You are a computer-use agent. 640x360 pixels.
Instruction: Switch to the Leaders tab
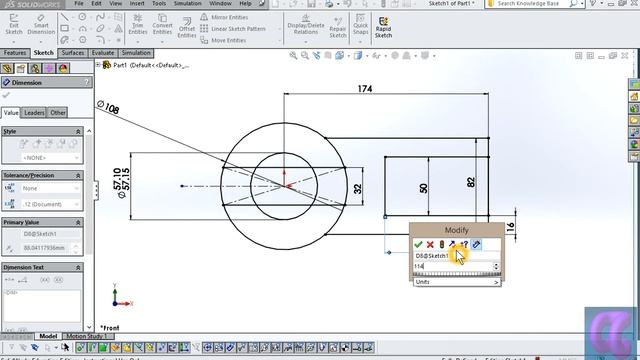pyautogui.click(x=34, y=113)
